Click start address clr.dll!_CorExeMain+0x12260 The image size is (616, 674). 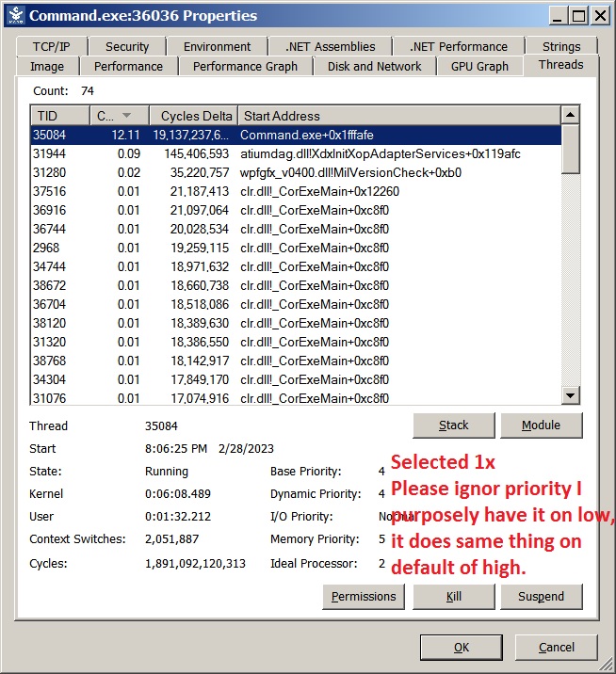pos(319,191)
